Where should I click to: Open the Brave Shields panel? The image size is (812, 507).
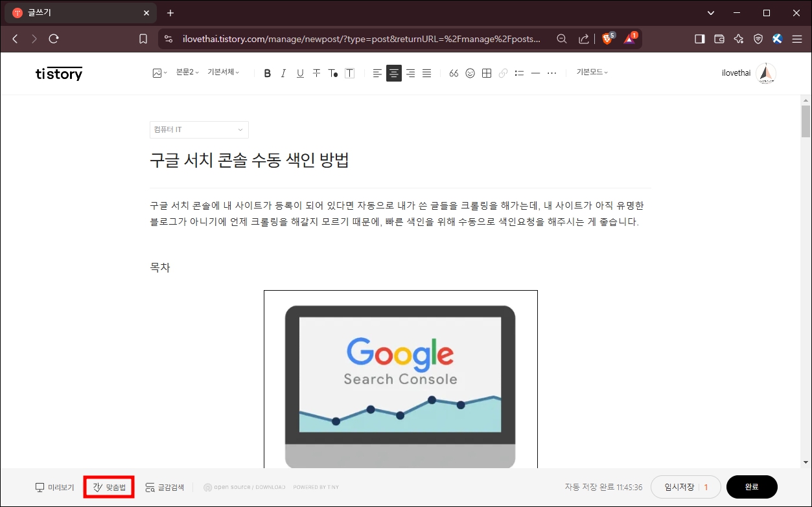tap(608, 39)
